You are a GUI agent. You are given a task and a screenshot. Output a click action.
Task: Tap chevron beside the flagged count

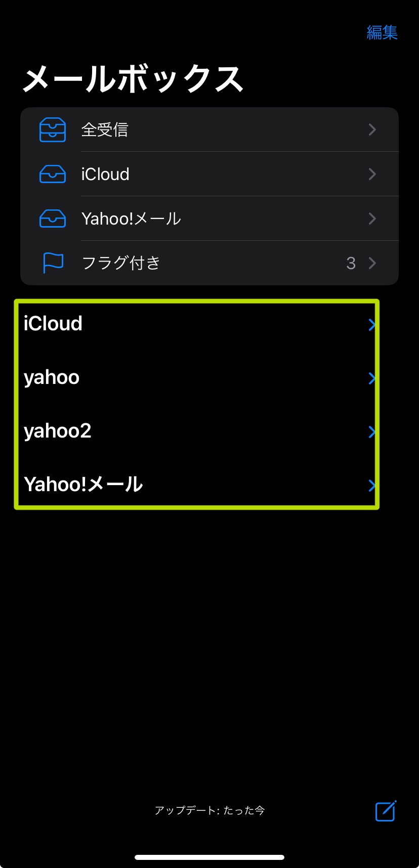pyautogui.click(x=372, y=263)
